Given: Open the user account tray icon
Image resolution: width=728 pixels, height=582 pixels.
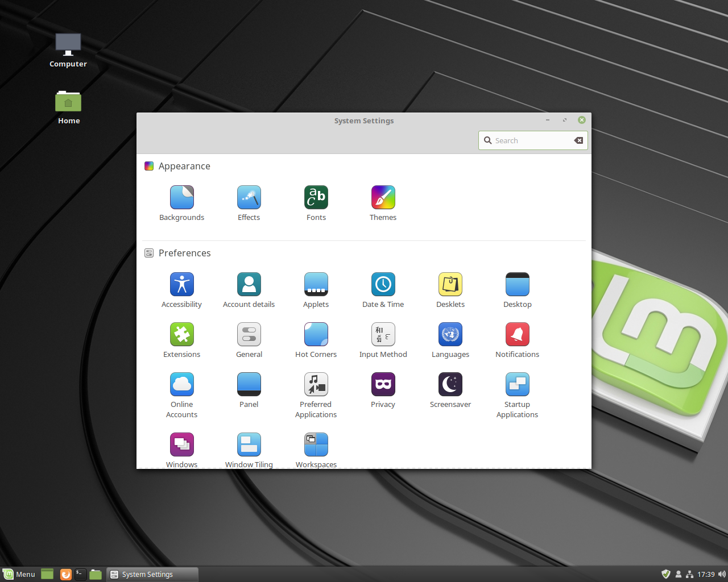Looking at the screenshot, I should pos(679,574).
